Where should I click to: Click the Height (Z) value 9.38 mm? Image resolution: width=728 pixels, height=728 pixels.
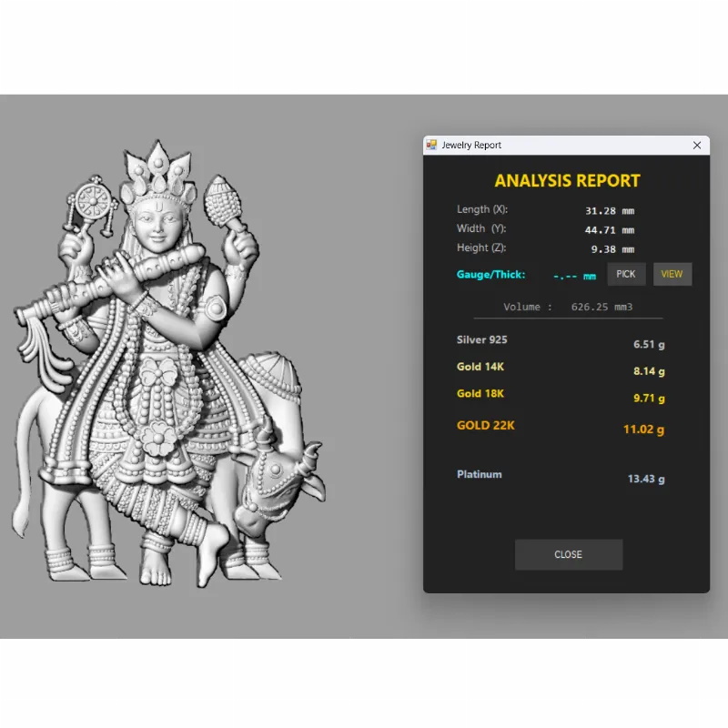pos(612,249)
